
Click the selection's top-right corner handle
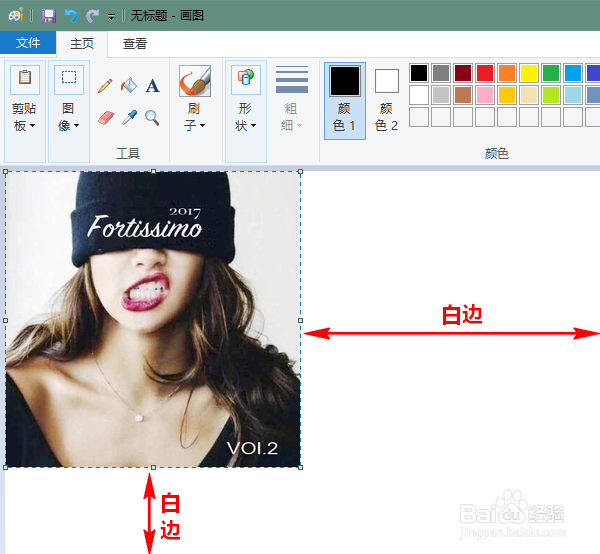(x=300, y=172)
